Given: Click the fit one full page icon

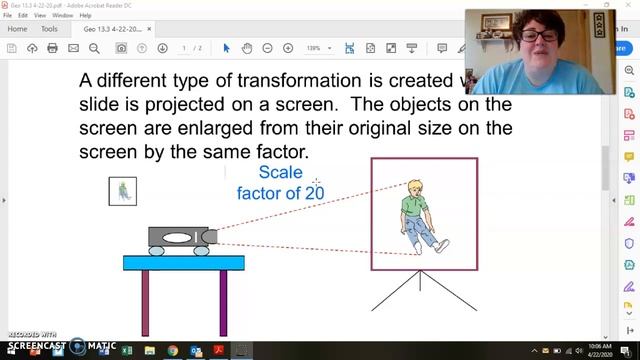Looking at the screenshot, I should (370, 48).
